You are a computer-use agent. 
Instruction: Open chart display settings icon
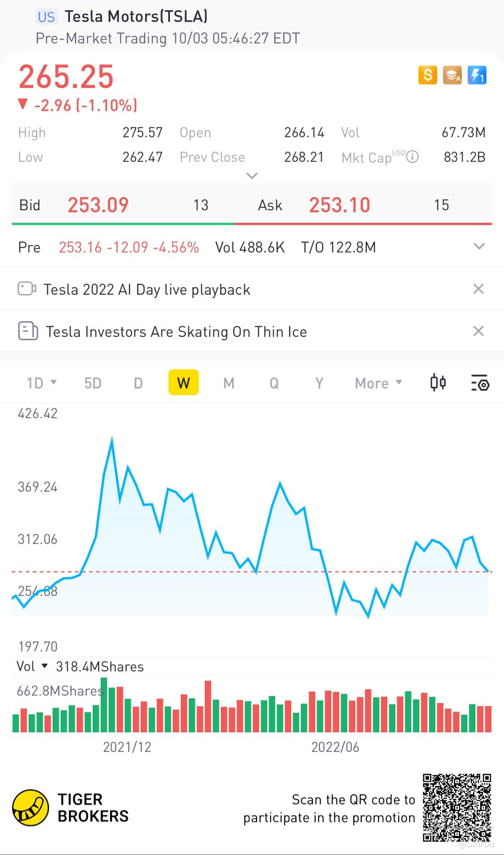pyautogui.click(x=480, y=383)
